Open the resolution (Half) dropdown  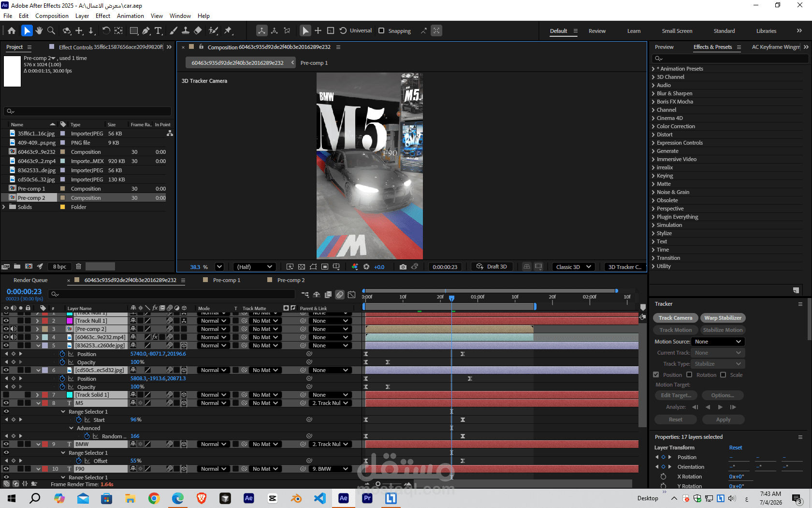click(254, 267)
